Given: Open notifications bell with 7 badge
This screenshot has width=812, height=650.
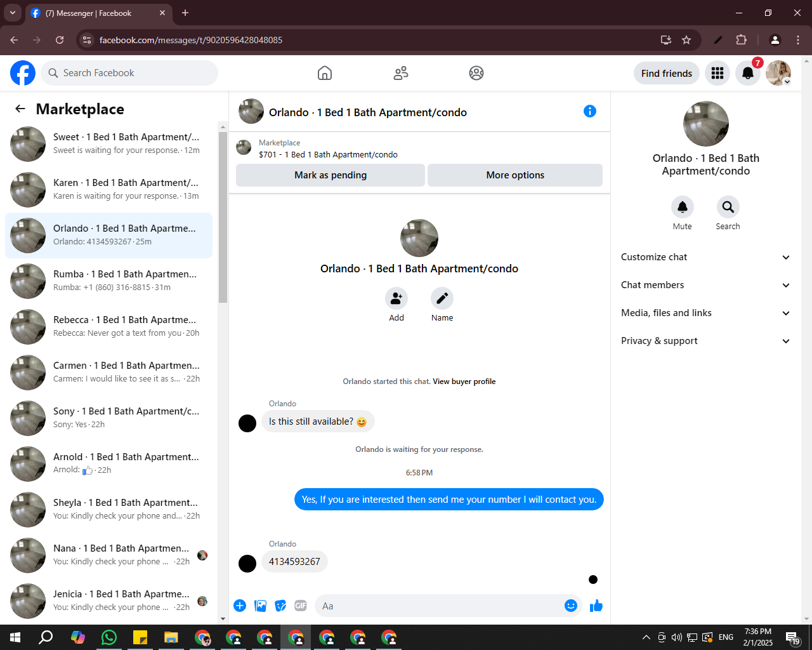Looking at the screenshot, I should [x=748, y=73].
